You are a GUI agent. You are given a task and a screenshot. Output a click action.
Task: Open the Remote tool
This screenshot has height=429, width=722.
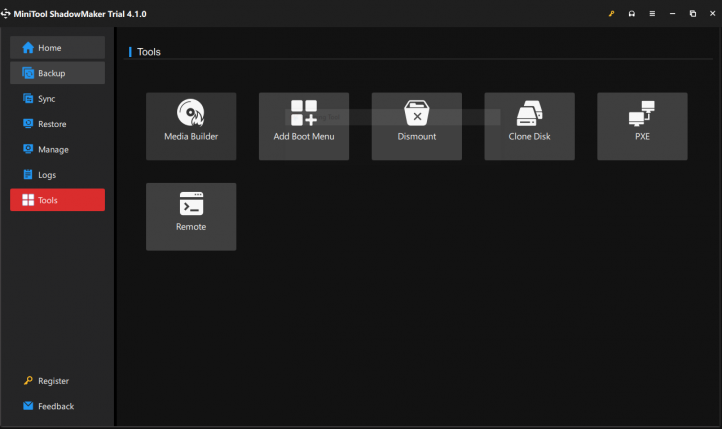coord(191,217)
